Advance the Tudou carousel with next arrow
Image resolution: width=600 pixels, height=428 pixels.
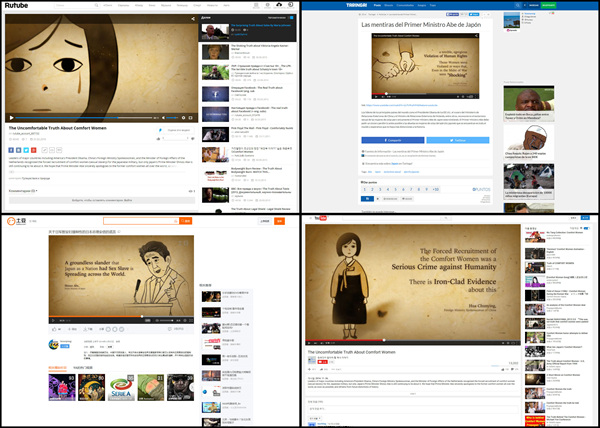(192, 387)
